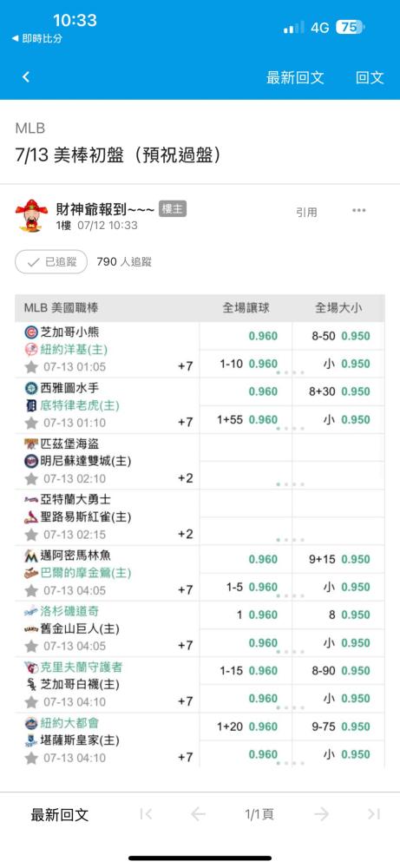Go to next page arrow
400x868 pixels.
tap(321, 814)
